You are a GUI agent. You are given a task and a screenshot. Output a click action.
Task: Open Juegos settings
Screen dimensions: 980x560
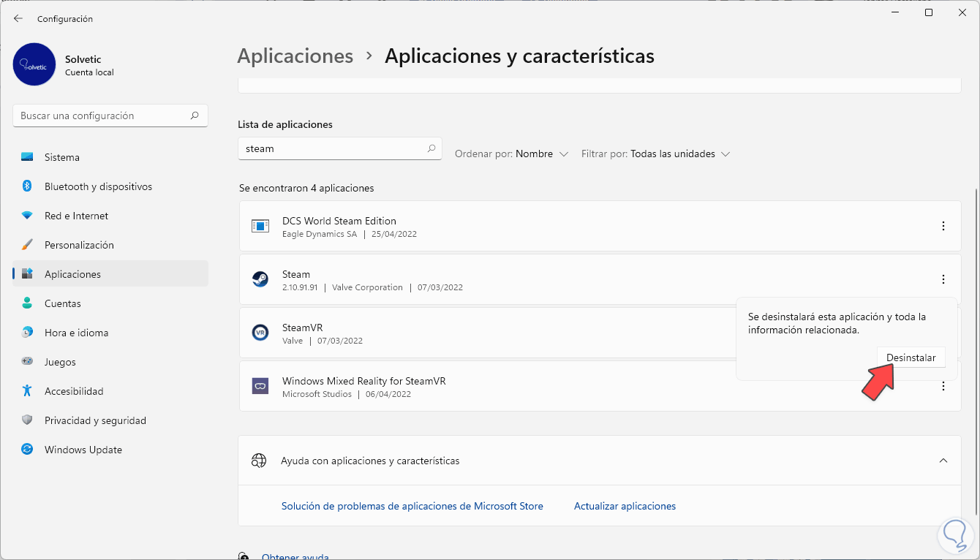pyautogui.click(x=110, y=362)
